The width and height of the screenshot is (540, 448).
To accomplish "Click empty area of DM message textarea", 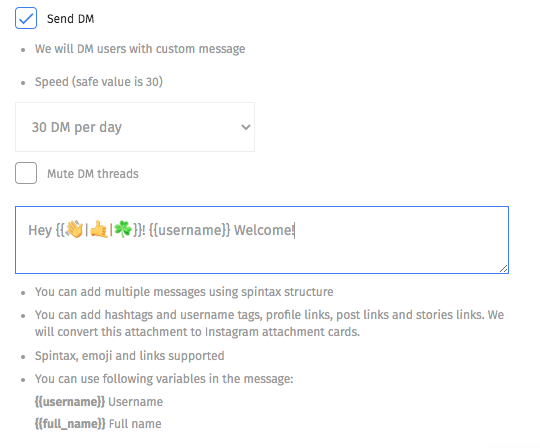I will click(262, 257).
